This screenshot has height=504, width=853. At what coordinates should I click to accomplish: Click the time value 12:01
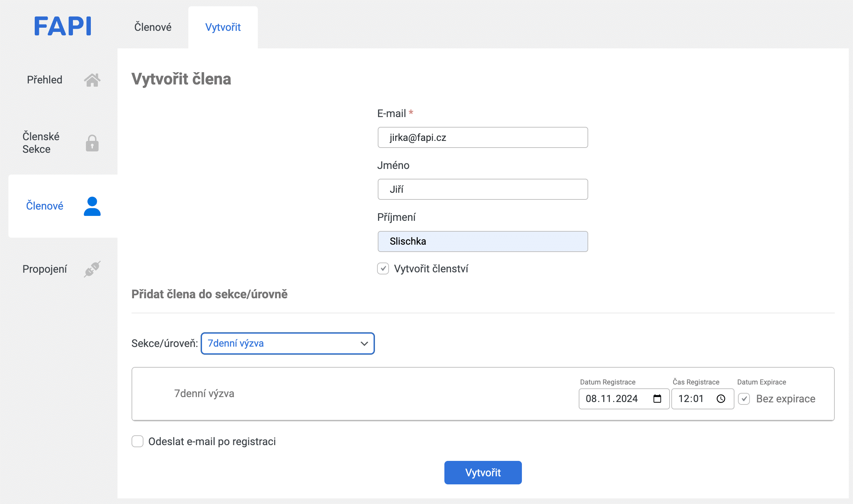click(691, 399)
